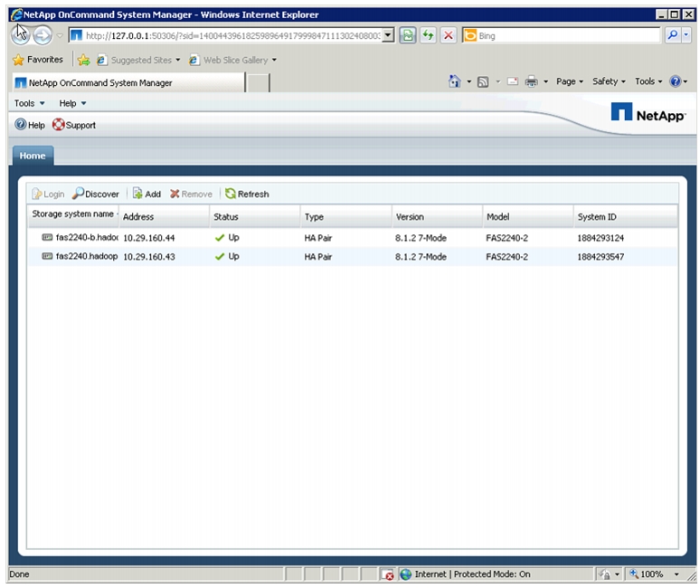Expand the Suggested Sites dropdown
Viewport: 700px width, 588px height.
[177, 60]
